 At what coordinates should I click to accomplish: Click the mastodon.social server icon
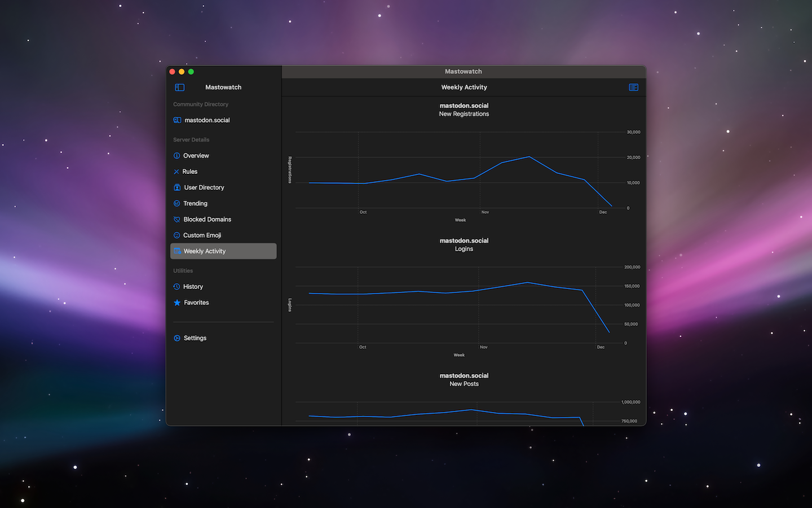[177, 120]
